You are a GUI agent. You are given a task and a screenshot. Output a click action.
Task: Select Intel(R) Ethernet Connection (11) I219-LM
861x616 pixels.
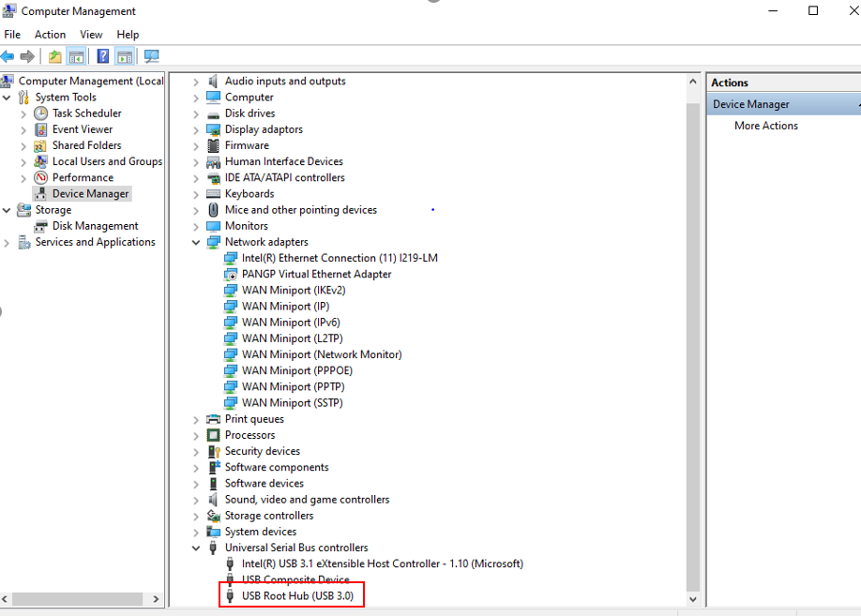pyautogui.click(x=340, y=258)
